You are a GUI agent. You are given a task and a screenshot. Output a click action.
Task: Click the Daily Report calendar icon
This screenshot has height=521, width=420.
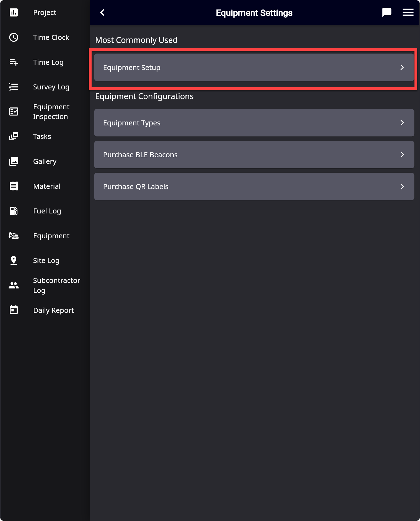pyautogui.click(x=14, y=310)
